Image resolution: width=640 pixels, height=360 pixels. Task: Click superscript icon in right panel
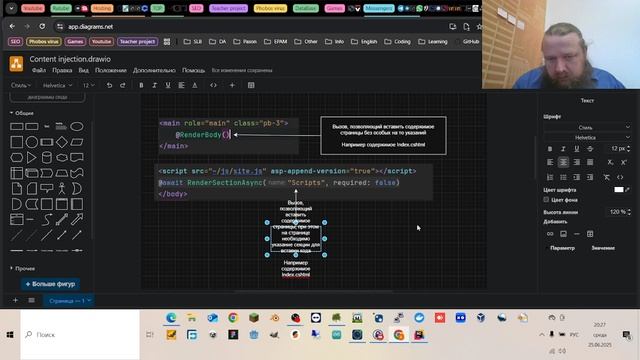coord(624,162)
